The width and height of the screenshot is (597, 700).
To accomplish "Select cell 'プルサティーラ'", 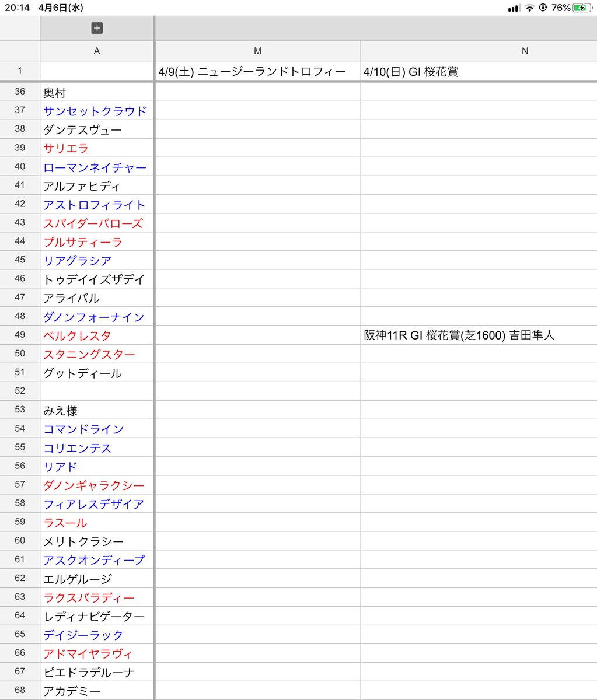I will 97,242.
